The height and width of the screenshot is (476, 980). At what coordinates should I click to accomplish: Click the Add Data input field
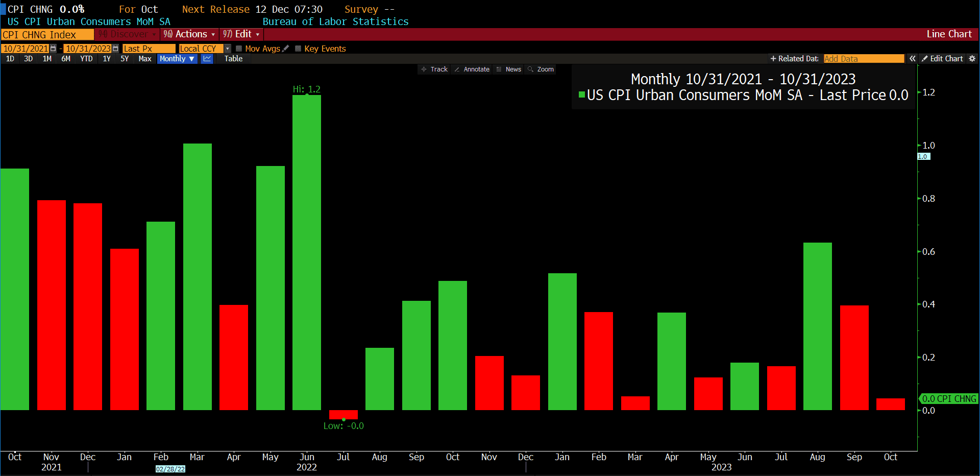864,59
